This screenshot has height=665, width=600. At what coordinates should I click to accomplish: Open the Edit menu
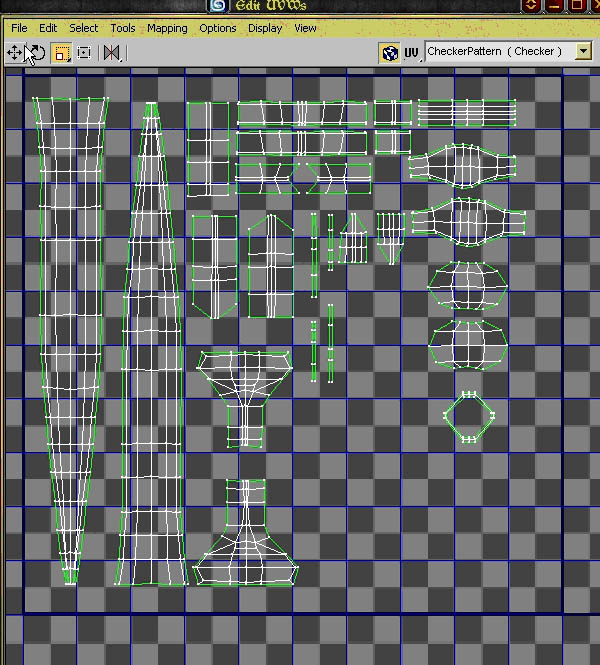[48, 28]
